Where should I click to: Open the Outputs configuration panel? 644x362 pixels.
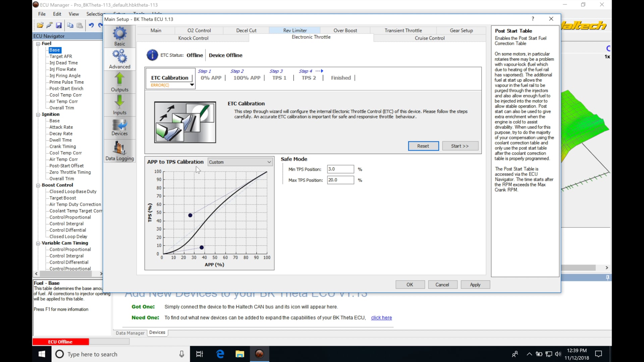(119, 82)
